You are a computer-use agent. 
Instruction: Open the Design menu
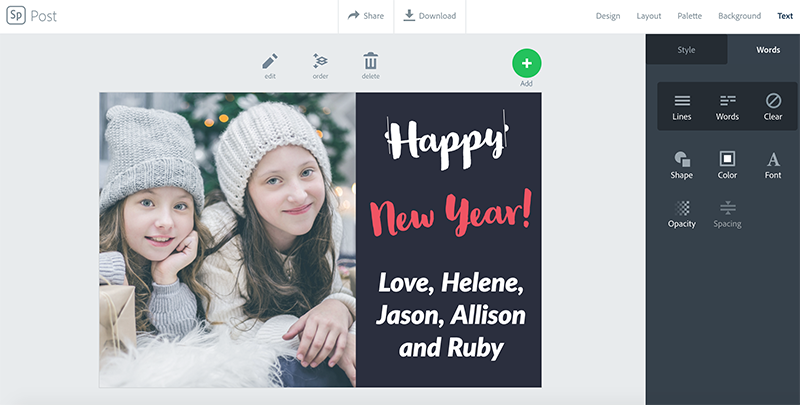[608, 16]
